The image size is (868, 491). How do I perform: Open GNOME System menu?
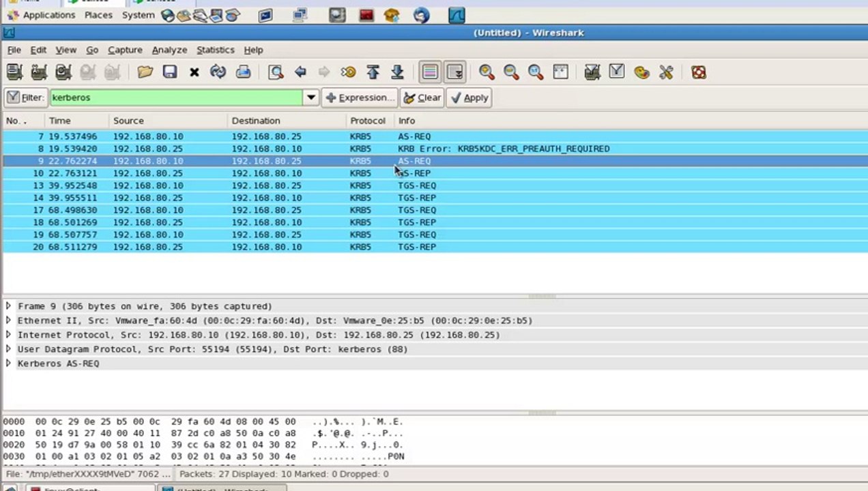click(x=139, y=15)
